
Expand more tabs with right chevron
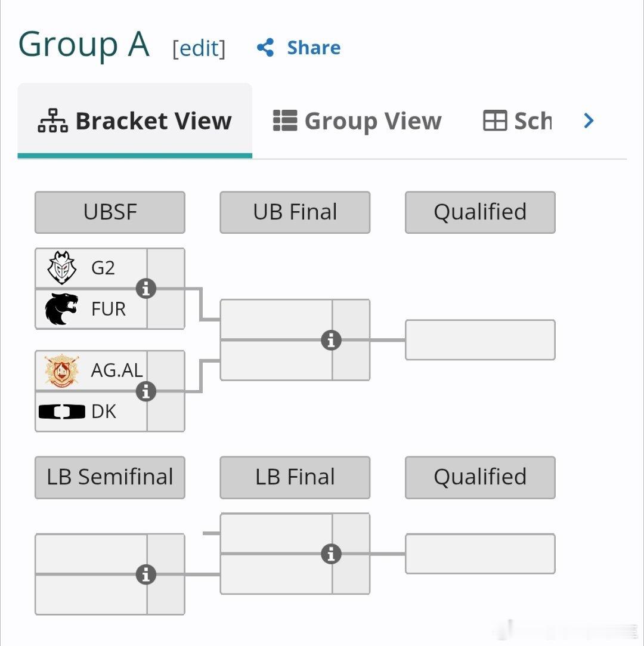click(x=589, y=120)
